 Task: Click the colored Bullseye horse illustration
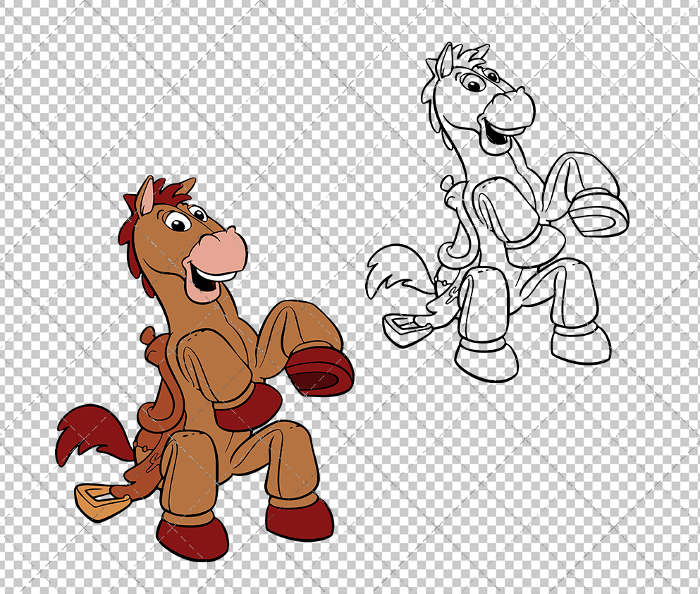point(205,368)
